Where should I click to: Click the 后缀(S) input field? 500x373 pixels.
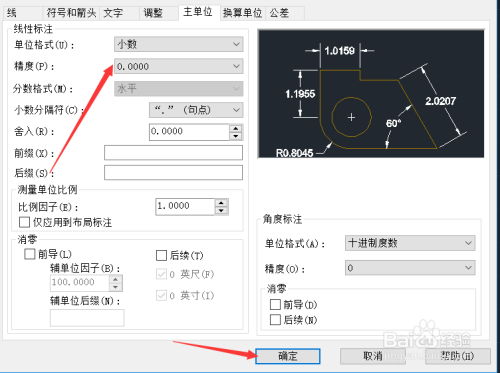(x=173, y=173)
